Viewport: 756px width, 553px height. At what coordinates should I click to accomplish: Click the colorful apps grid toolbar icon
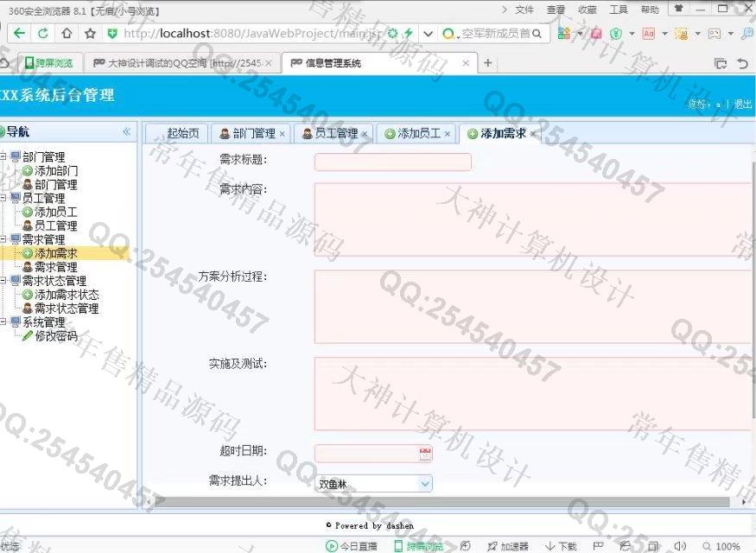pyautogui.click(x=563, y=34)
